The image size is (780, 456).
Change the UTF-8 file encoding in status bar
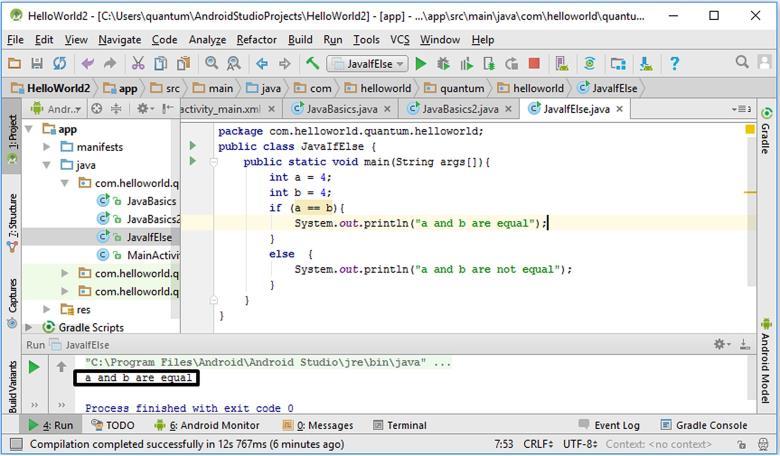[580, 444]
